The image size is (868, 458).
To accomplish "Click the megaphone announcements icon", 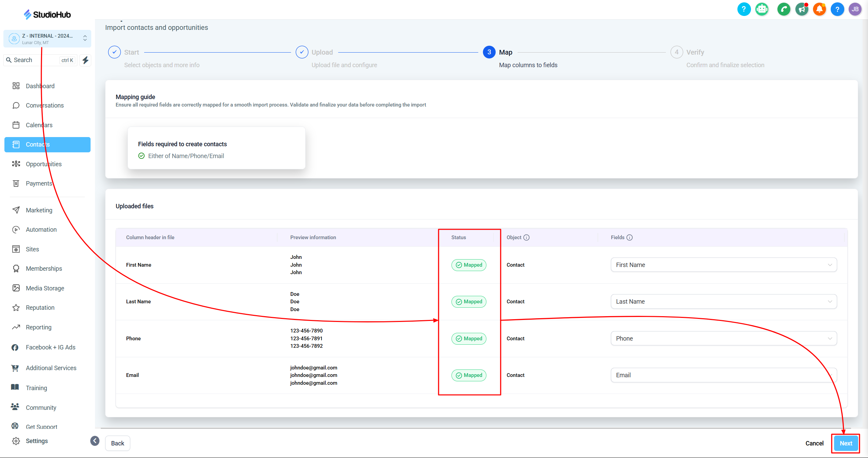I will 802,9.
